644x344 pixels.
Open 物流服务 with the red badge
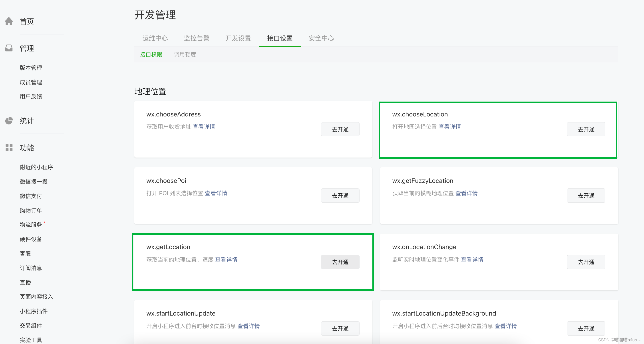coord(31,224)
